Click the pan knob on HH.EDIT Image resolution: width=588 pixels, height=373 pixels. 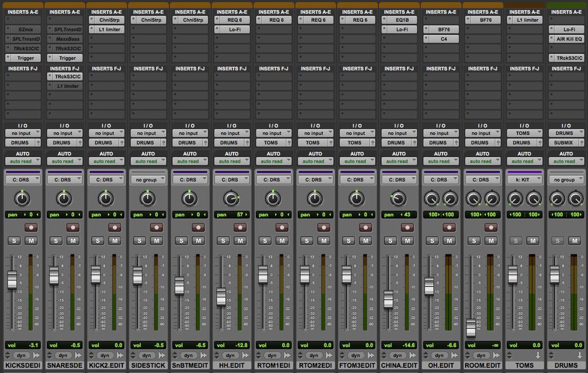point(231,199)
